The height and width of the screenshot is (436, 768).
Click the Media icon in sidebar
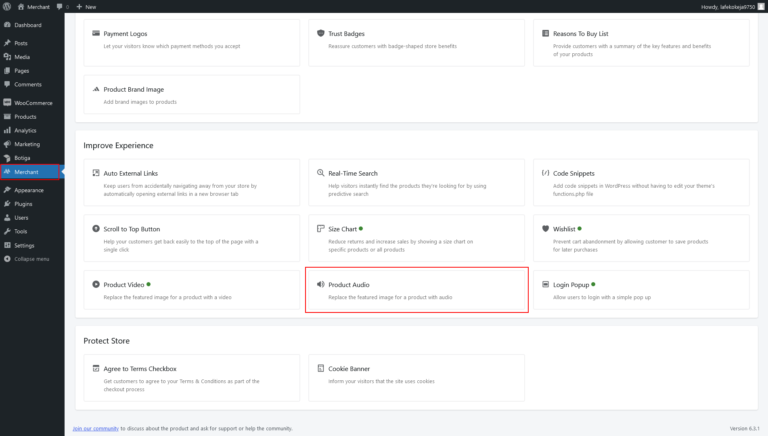[7, 57]
